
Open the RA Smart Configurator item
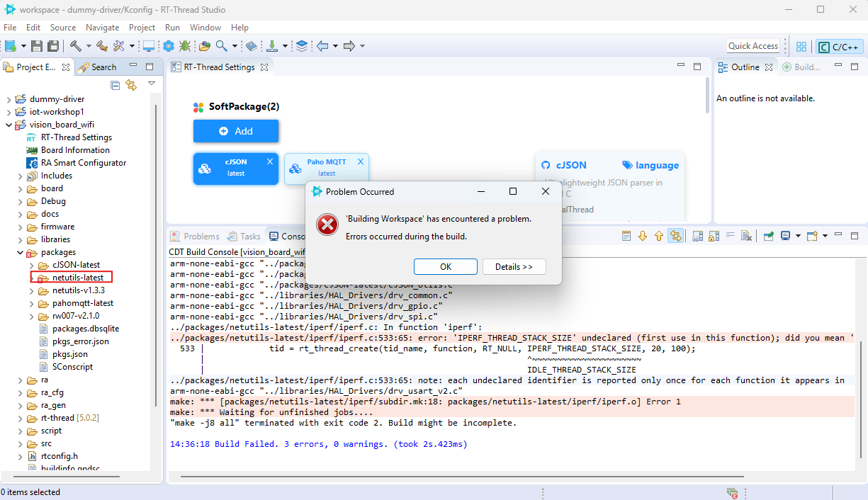(x=83, y=163)
